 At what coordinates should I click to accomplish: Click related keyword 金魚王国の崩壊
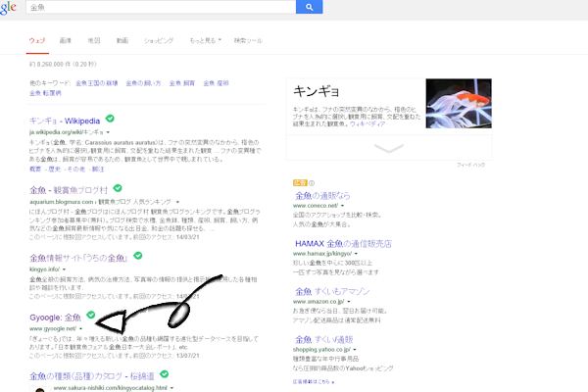click(97, 83)
